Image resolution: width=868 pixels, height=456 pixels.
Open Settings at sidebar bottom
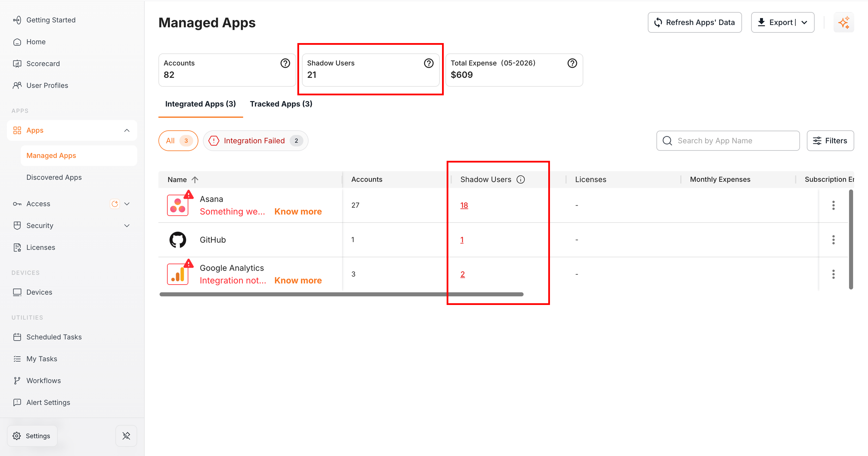[x=32, y=436]
